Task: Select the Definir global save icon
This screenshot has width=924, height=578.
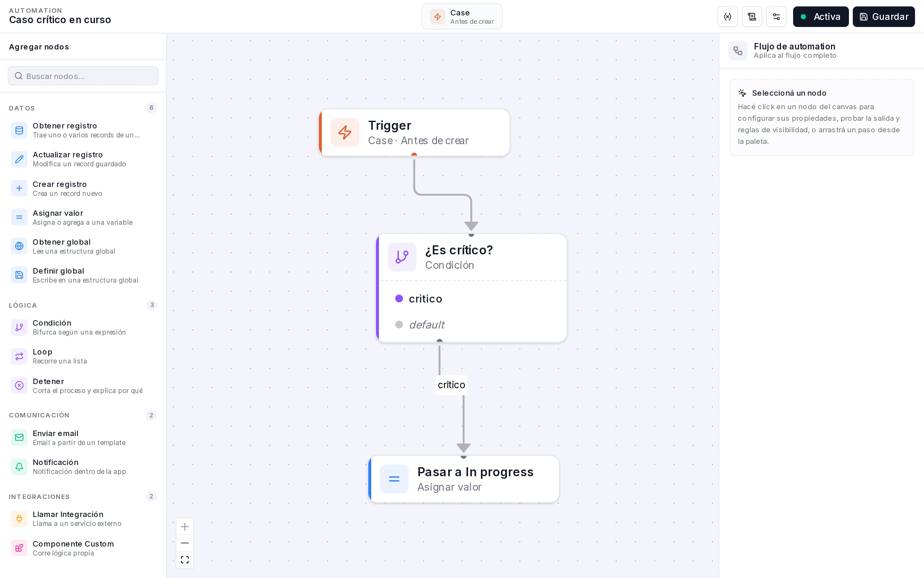Action: 19,275
